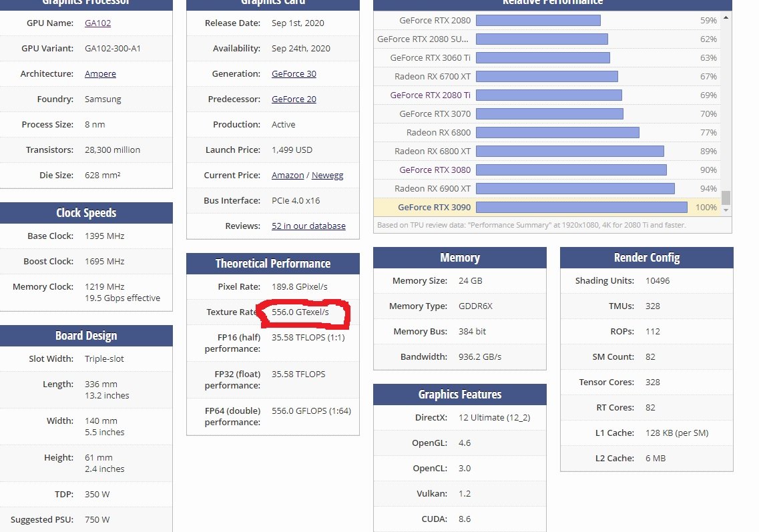Viewport: 759px width, 532px height.
Task: Click the Graphics Features section header
Action: 460,394
